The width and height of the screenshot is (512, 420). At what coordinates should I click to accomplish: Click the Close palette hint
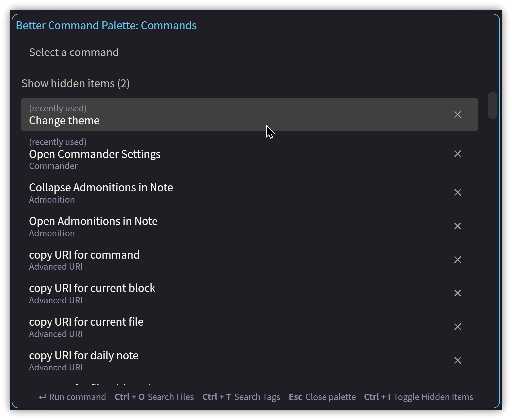321,397
